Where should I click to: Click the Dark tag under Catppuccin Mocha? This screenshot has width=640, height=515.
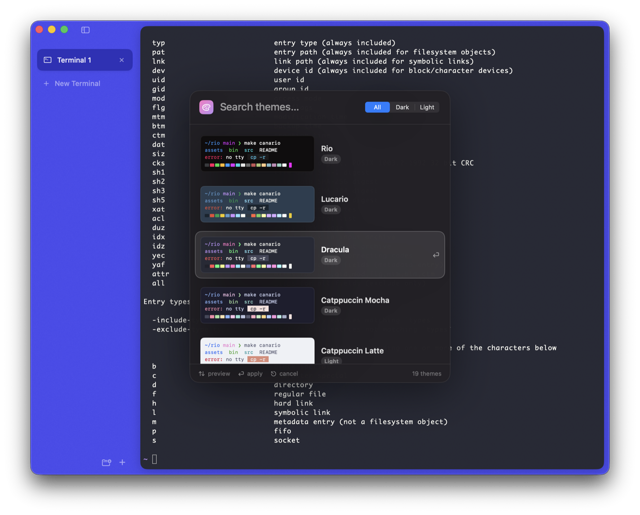pyautogui.click(x=331, y=311)
